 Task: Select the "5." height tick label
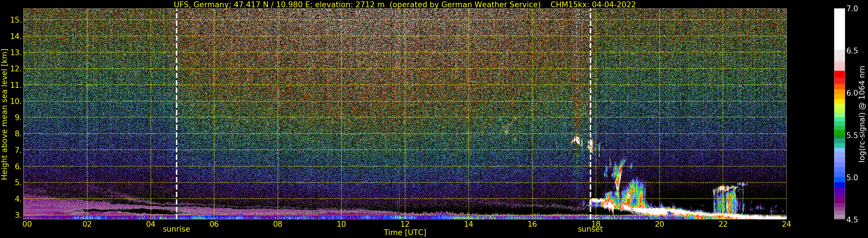18,183
